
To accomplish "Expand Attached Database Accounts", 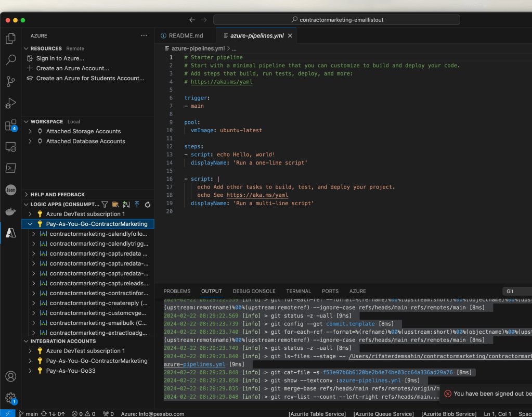I will pos(30,141).
